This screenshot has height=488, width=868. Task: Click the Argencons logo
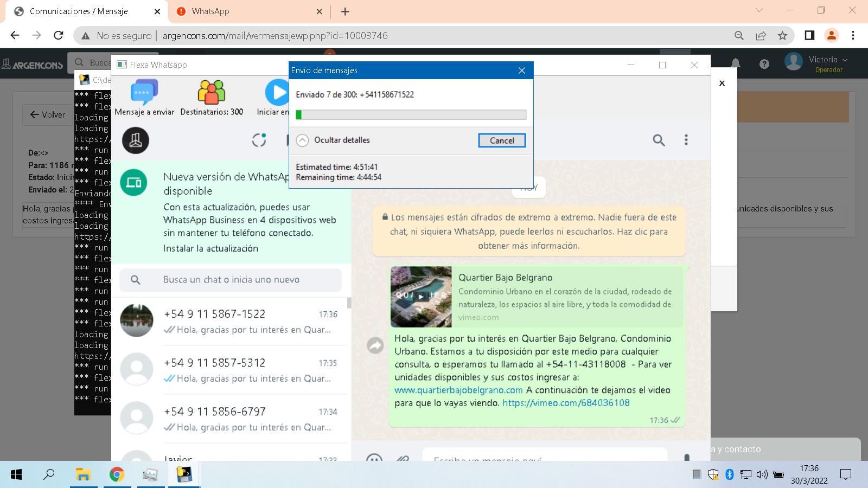(x=33, y=65)
